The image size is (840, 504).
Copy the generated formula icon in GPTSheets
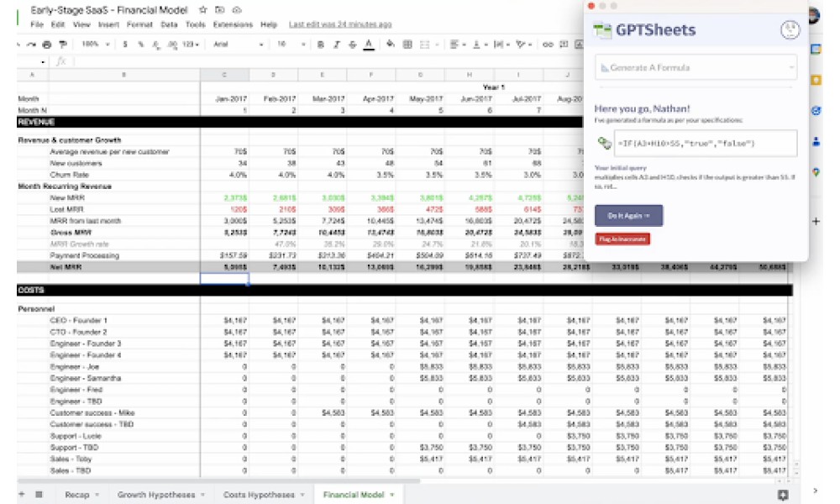604,143
